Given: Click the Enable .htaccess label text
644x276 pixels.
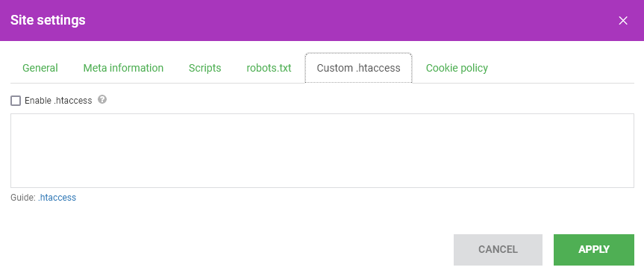Looking at the screenshot, I should 58,101.
